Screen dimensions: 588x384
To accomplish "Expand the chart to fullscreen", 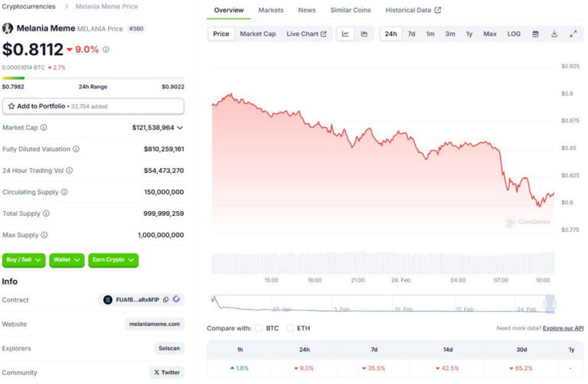I will pos(573,34).
